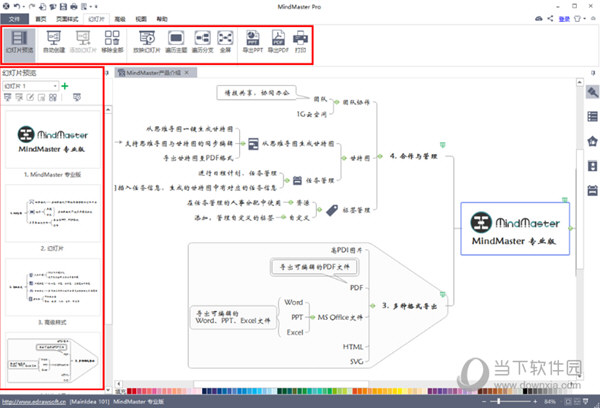This screenshot has height=408, width=600.
Task: Select the 标签管理 subtopic with tag icon
Action: pyautogui.click(x=356, y=210)
